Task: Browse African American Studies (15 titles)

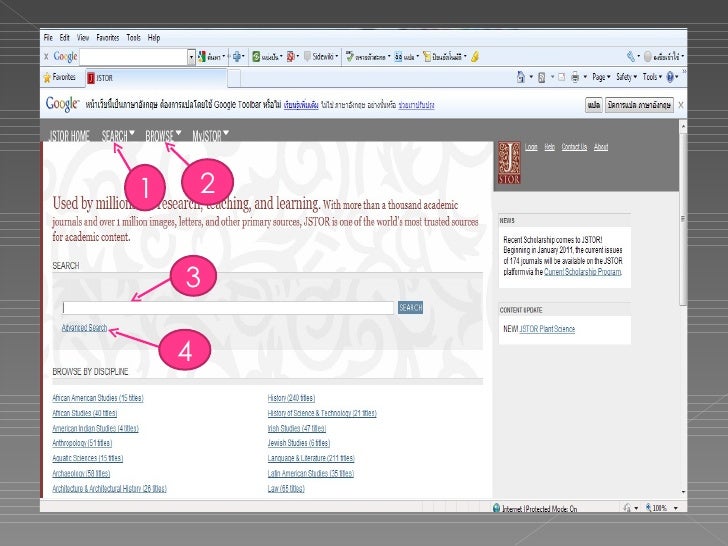Action: coord(98,398)
